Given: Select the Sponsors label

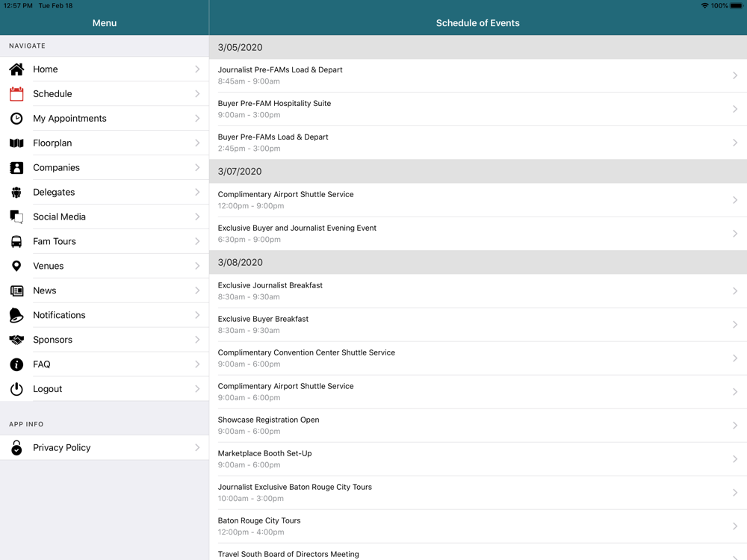Looking at the screenshot, I should (52, 340).
